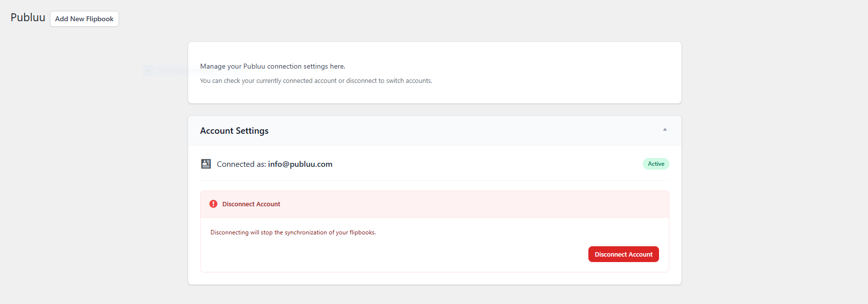Click the "Disconnecting will stop the synchronization" notice
This screenshot has width=868, height=304.
(292, 232)
